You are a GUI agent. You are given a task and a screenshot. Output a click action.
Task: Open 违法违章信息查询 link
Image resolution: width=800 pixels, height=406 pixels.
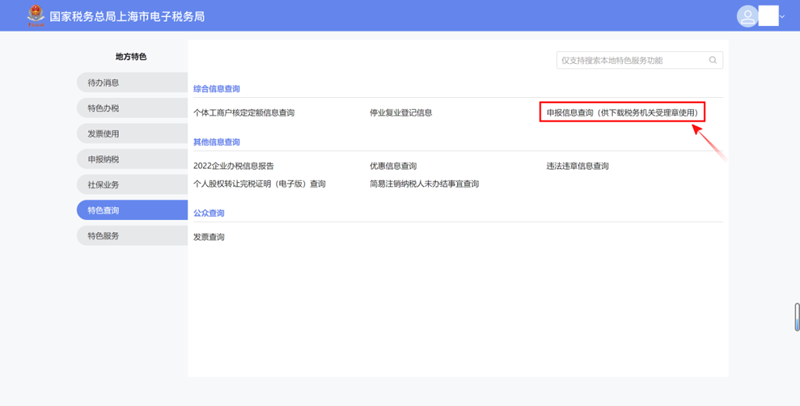[x=577, y=166]
